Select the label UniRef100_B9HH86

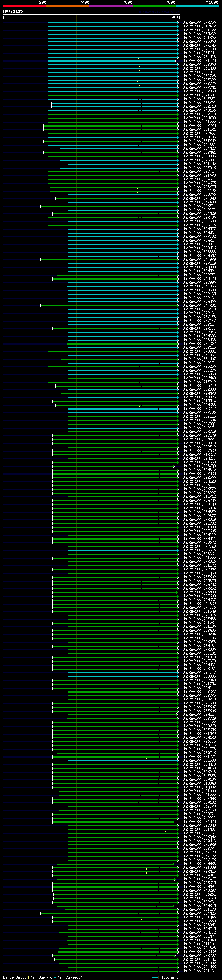(199, 864)
